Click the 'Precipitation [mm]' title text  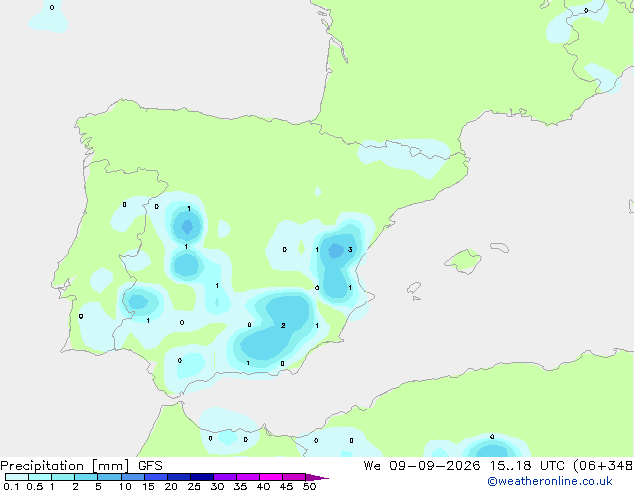pyautogui.click(x=65, y=466)
